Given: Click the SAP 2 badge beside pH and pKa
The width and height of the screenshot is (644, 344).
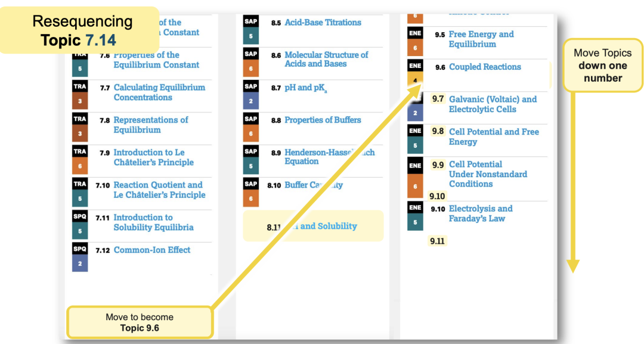Looking at the screenshot, I should point(250,94).
